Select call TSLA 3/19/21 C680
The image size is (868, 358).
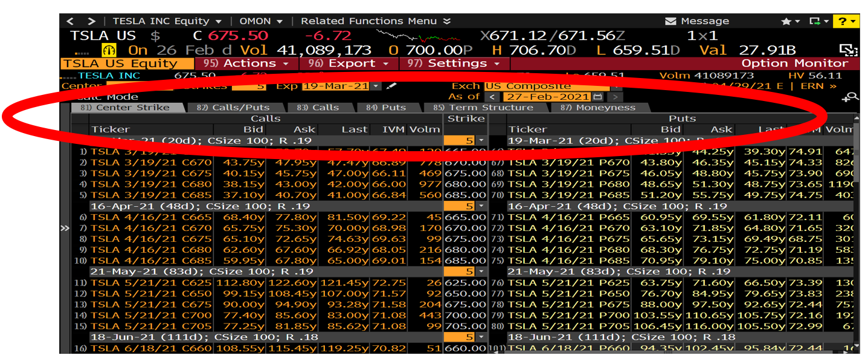(x=151, y=184)
